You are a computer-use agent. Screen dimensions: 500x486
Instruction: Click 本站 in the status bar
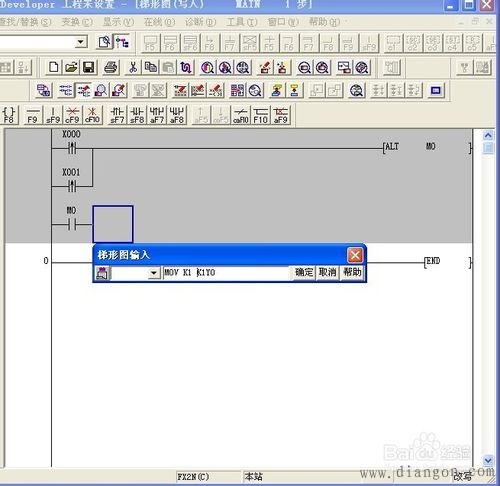253,477
